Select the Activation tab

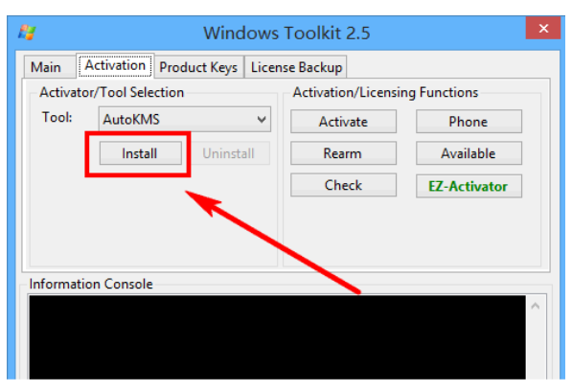tap(115, 66)
